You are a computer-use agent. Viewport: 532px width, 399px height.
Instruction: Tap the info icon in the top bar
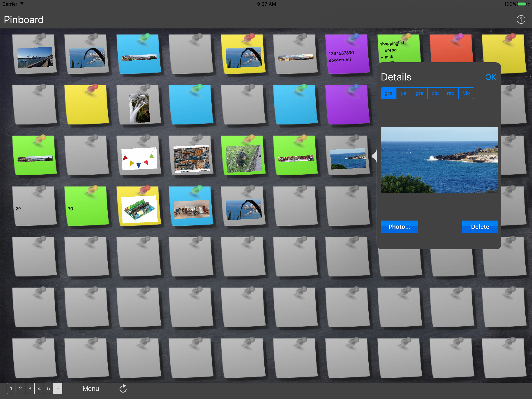tap(521, 19)
